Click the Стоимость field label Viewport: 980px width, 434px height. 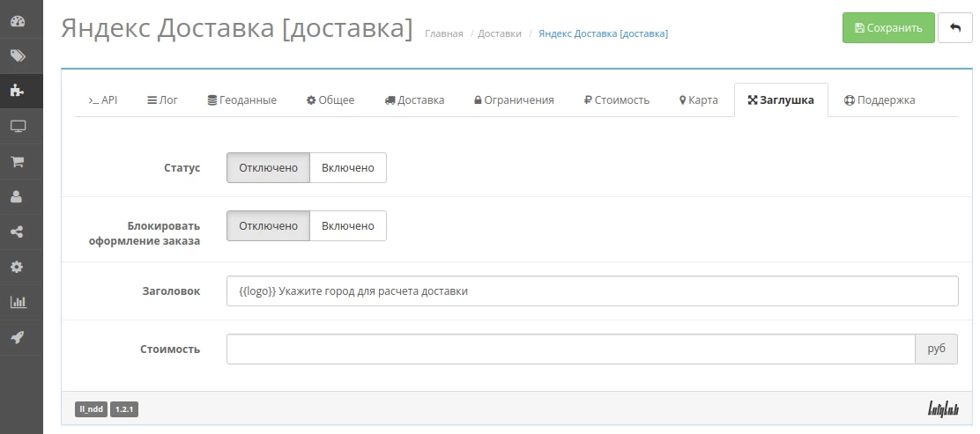170,349
